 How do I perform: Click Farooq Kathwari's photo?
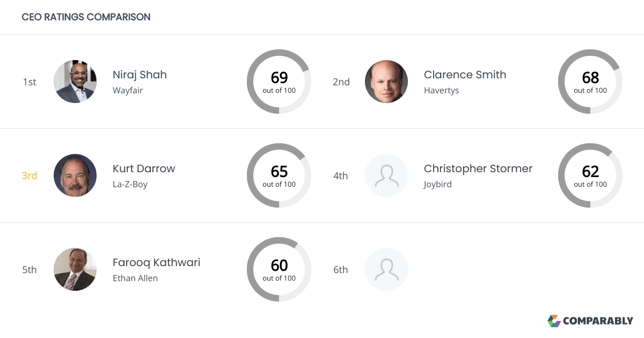tap(75, 269)
